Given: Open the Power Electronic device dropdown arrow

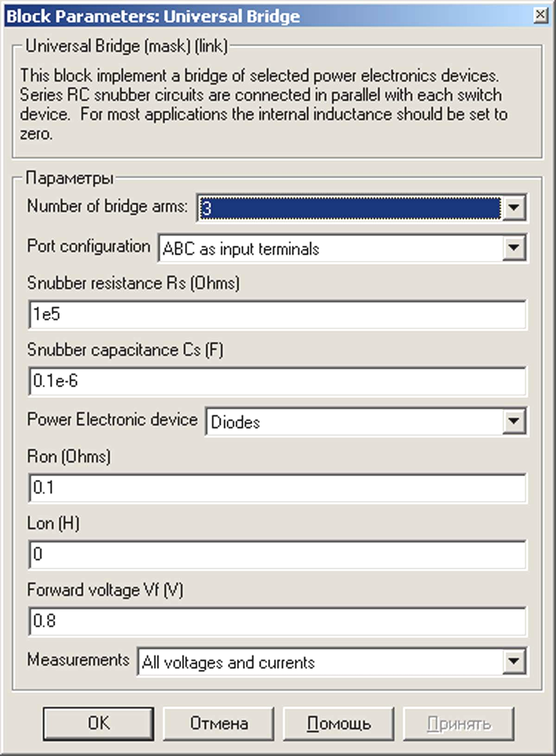Looking at the screenshot, I should point(514,421).
